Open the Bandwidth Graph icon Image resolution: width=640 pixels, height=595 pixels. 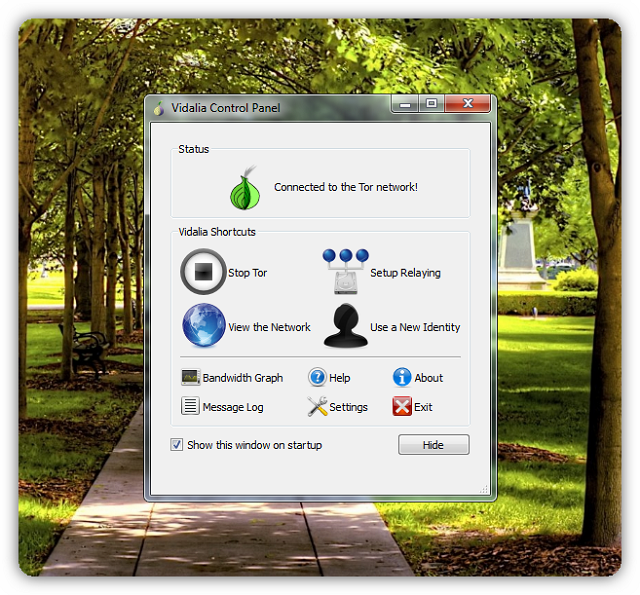coord(190,378)
